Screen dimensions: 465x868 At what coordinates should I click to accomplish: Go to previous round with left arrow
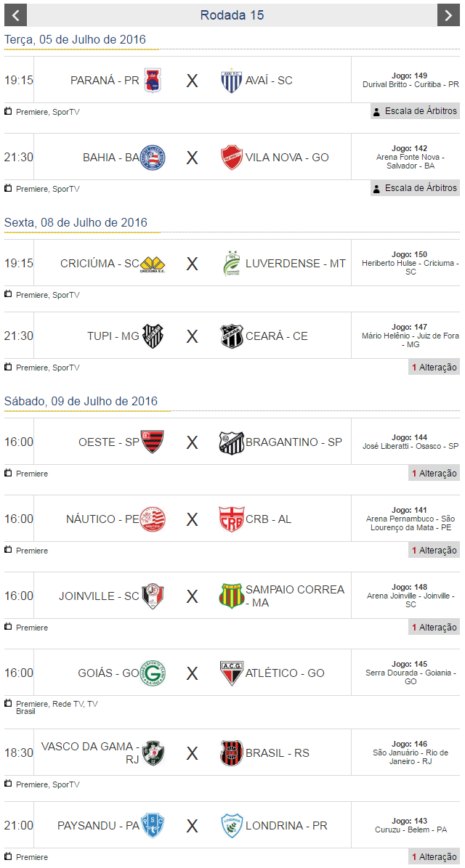pyautogui.click(x=15, y=15)
